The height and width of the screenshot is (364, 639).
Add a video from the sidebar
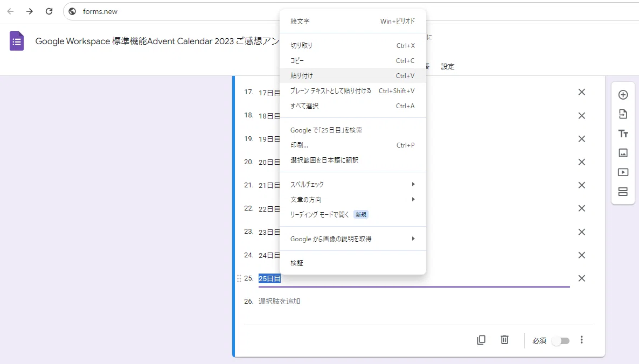[x=623, y=172]
